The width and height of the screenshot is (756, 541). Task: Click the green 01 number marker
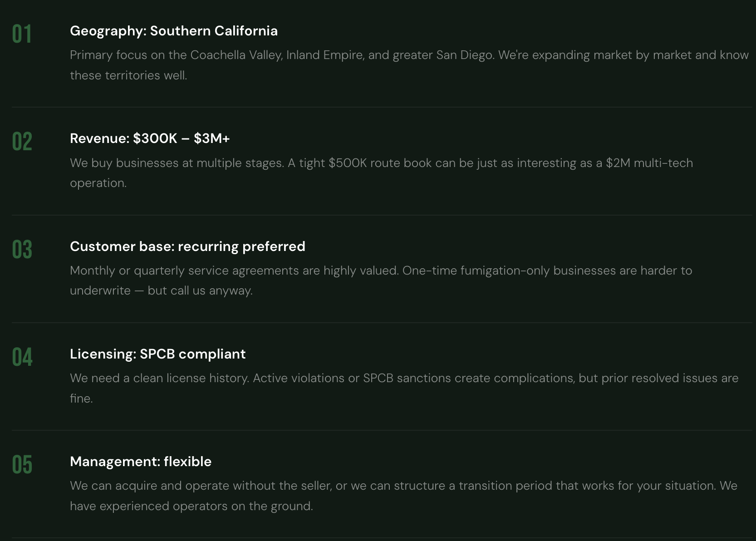tap(22, 34)
